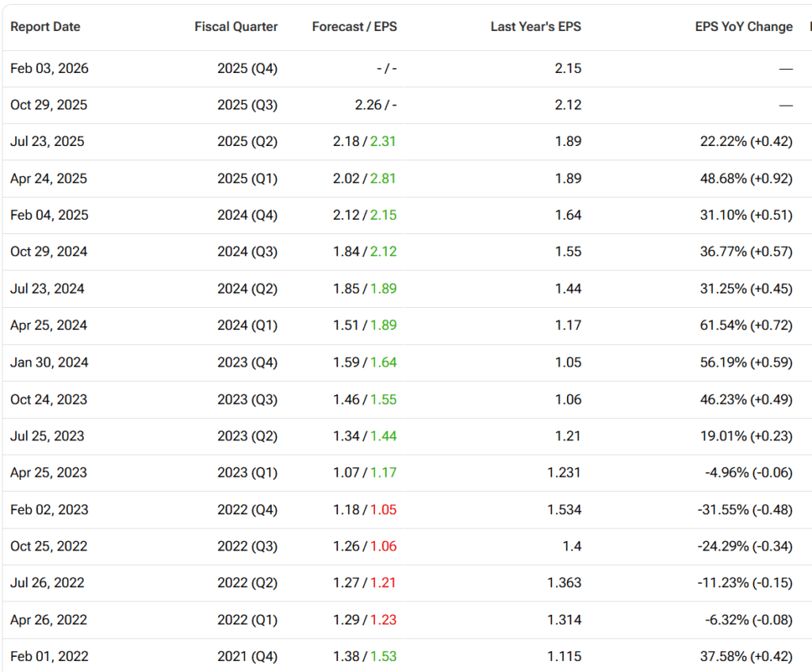This screenshot has height=672, width=812.
Task: Click the 36.77% (+0.57) YoY change
Action: (749, 252)
